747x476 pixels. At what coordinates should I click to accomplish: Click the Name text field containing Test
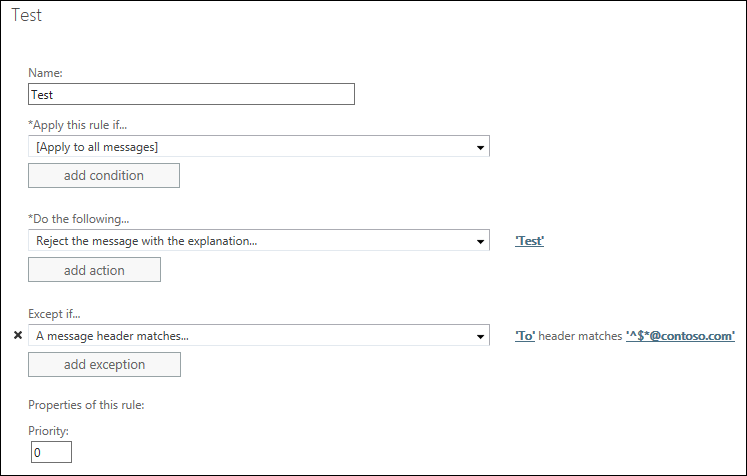click(192, 95)
